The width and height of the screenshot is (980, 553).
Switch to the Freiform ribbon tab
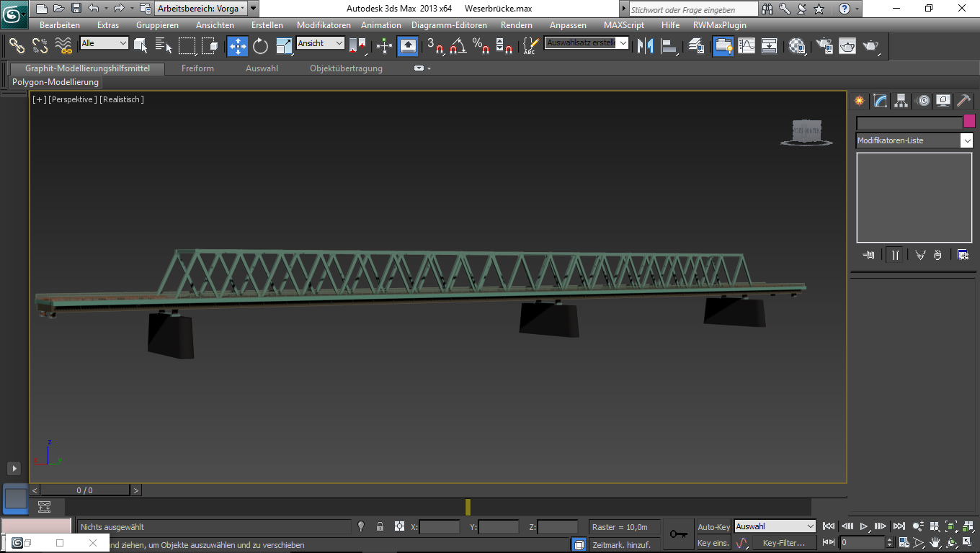point(197,68)
